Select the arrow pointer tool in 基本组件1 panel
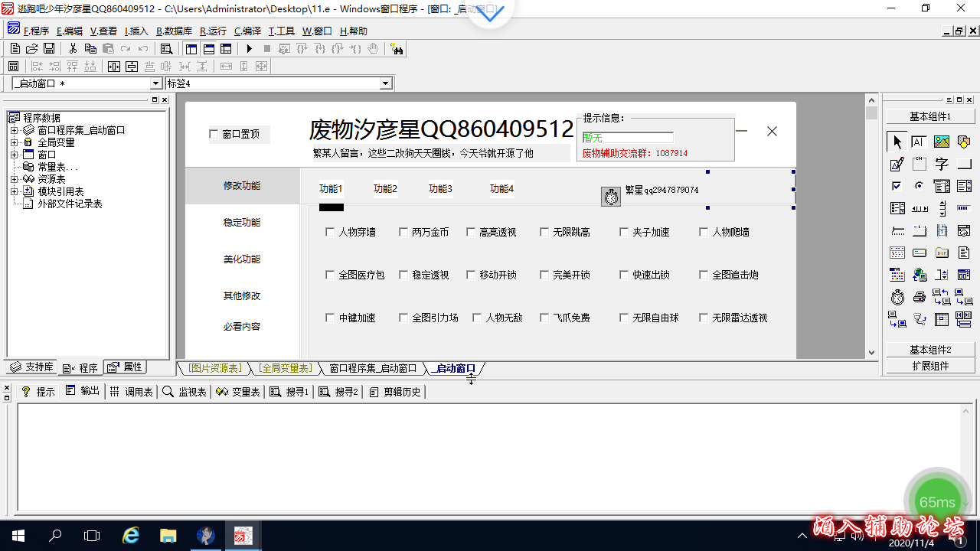 tap(897, 142)
